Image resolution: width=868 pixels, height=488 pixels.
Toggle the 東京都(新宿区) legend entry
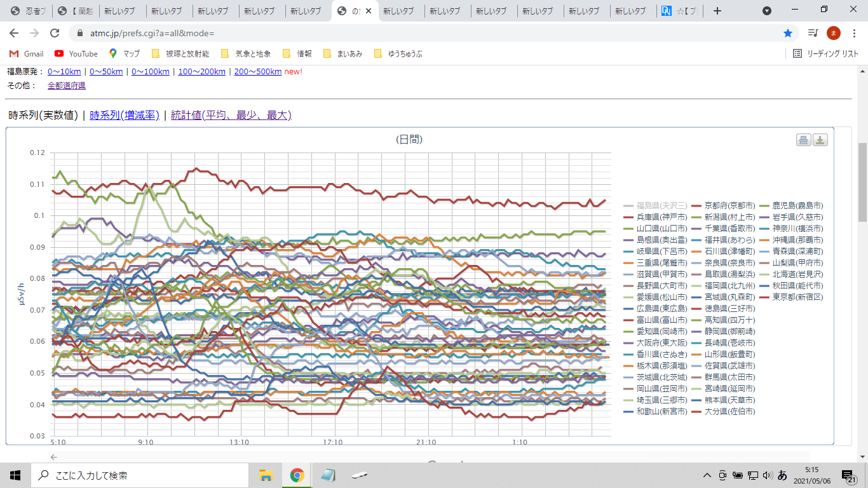[791, 297]
